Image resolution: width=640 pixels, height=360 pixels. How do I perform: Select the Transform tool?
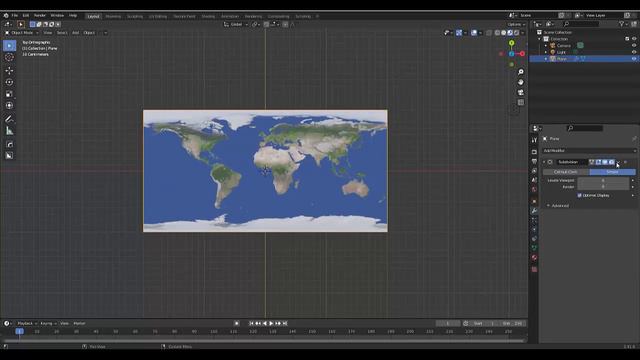click(9, 105)
